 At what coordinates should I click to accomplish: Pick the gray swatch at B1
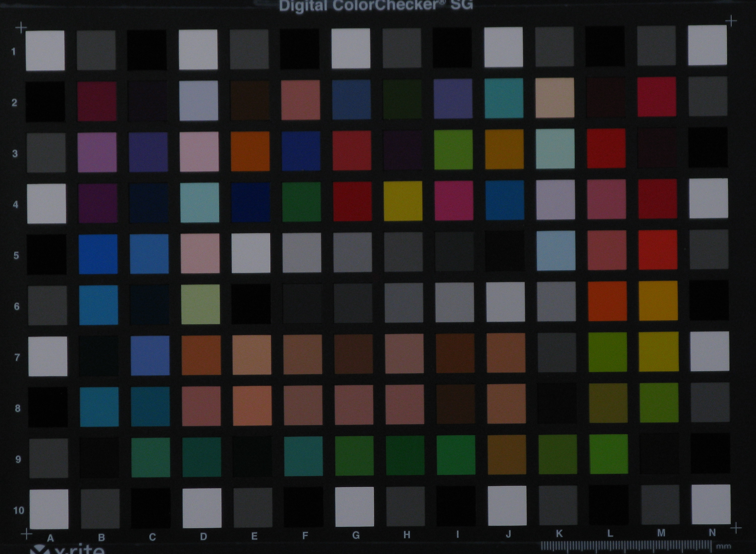[96, 50]
